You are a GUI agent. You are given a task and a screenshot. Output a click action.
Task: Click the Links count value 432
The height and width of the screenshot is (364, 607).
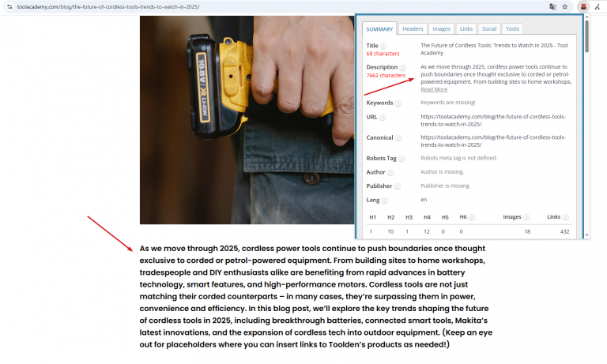click(565, 231)
